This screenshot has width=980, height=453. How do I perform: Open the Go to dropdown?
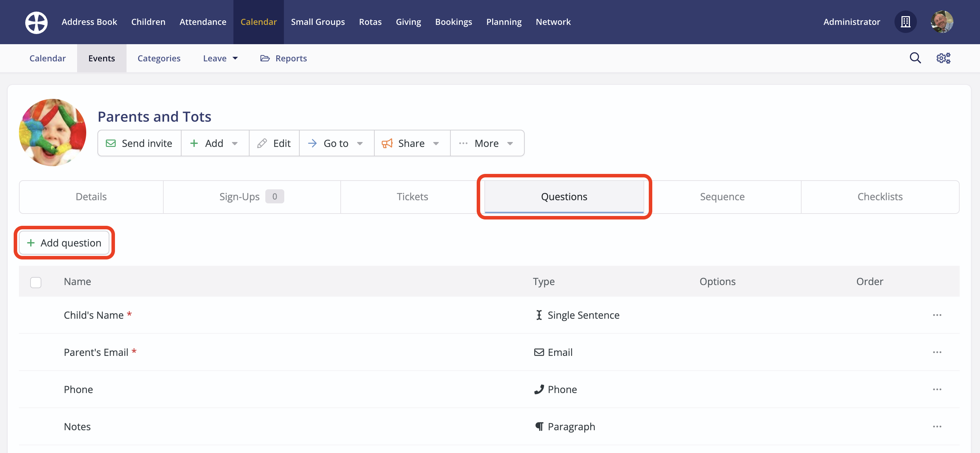[x=336, y=143]
